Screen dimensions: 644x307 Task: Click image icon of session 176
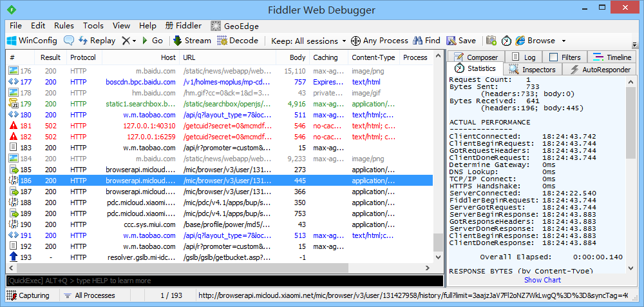pyautogui.click(x=13, y=71)
